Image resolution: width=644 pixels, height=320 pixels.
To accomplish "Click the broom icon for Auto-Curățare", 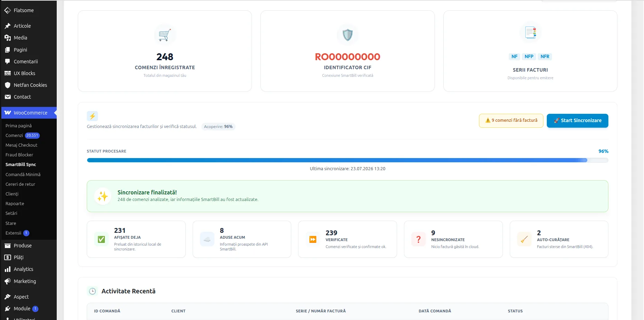I will point(524,239).
